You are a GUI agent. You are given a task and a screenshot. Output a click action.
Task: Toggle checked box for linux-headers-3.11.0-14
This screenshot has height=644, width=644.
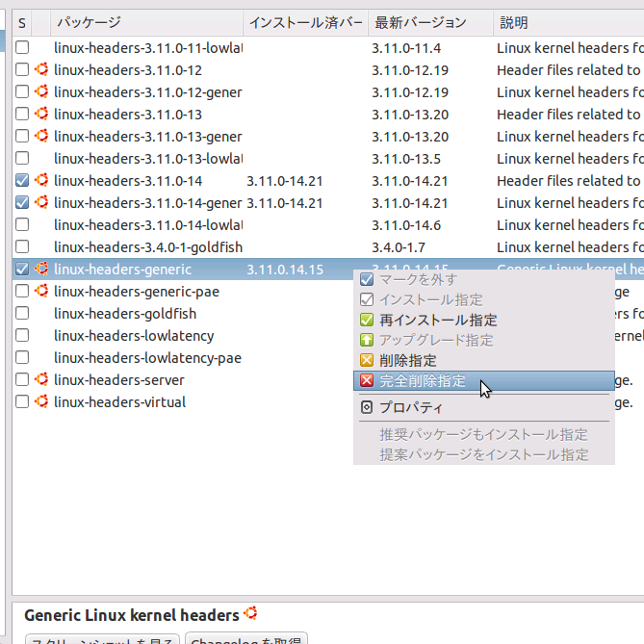point(22,180)
